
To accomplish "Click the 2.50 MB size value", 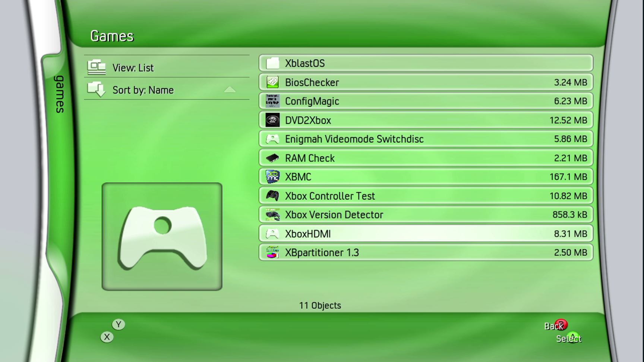I will click(x=571, y=253).
